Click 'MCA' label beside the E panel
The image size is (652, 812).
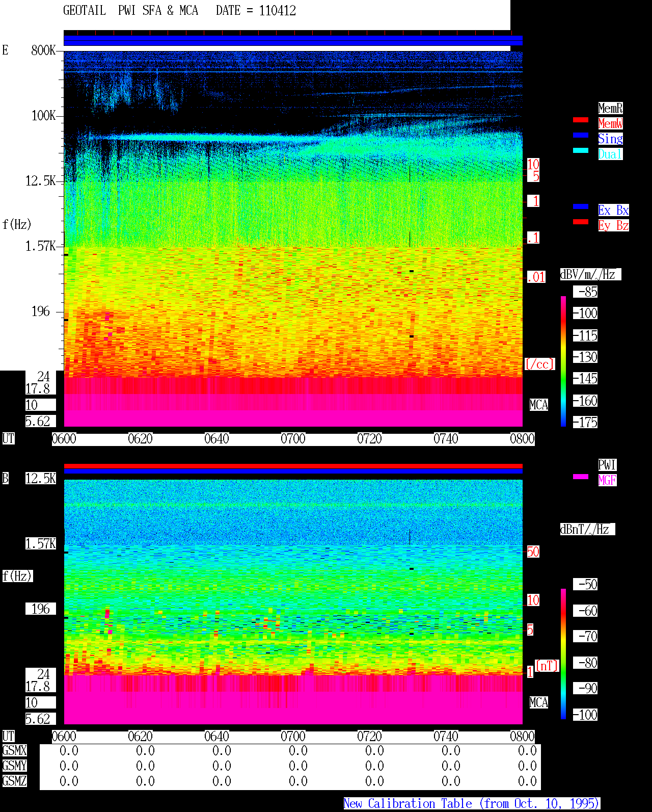click(x=539, y=405)
